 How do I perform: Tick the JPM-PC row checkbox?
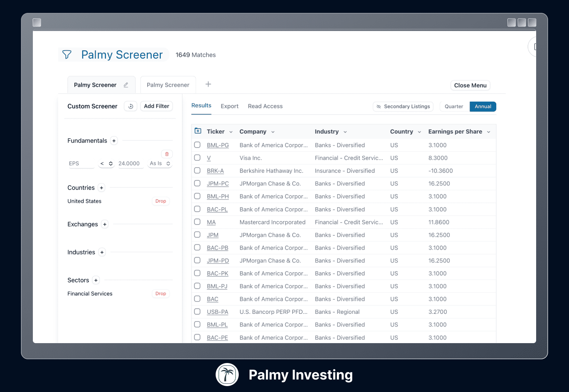[197, 183]
